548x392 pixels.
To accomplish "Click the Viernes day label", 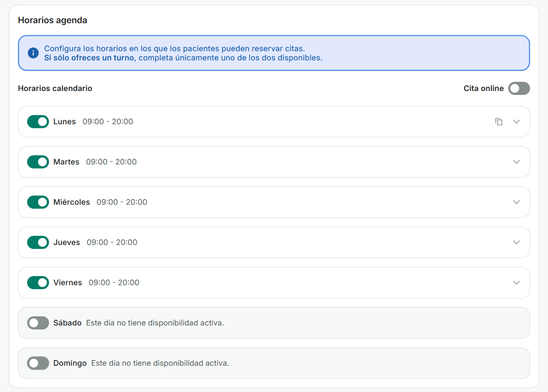I will coord(67,283).
